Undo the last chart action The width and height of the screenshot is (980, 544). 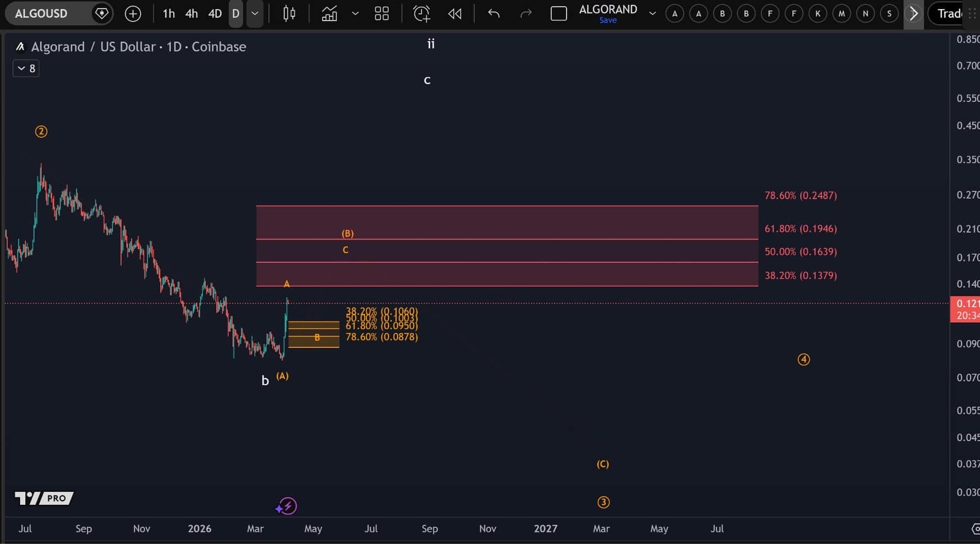click(494, 13)
